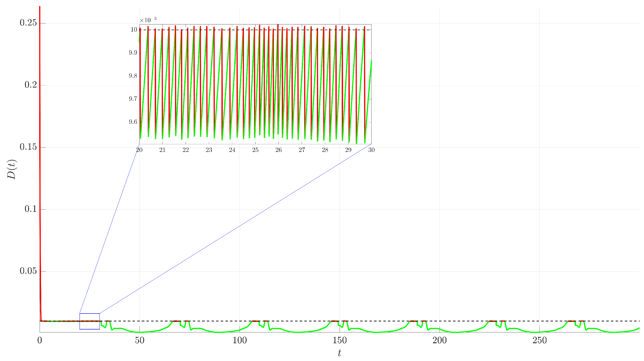This screenshot has height=361, width=644.
Task: Click the main x-axis label t
Action: pos(339,353)
